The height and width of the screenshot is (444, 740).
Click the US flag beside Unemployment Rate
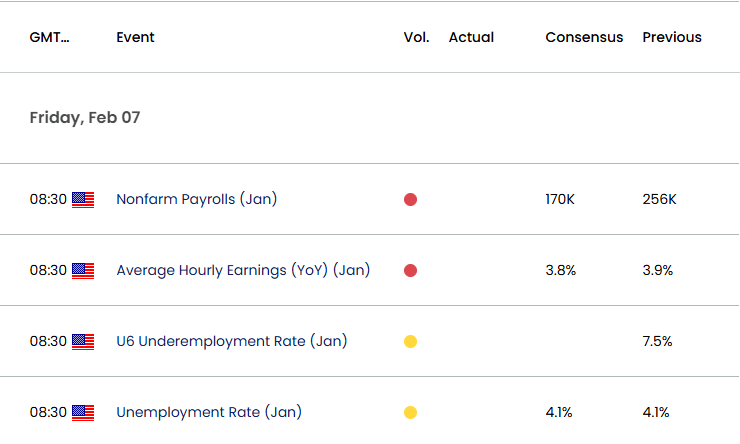83,413
